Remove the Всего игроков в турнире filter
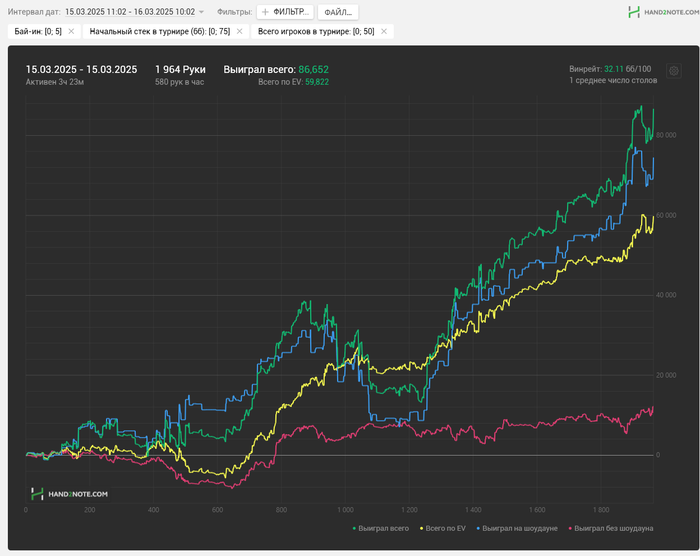700x556 pixels. click(x=384, y=31)
